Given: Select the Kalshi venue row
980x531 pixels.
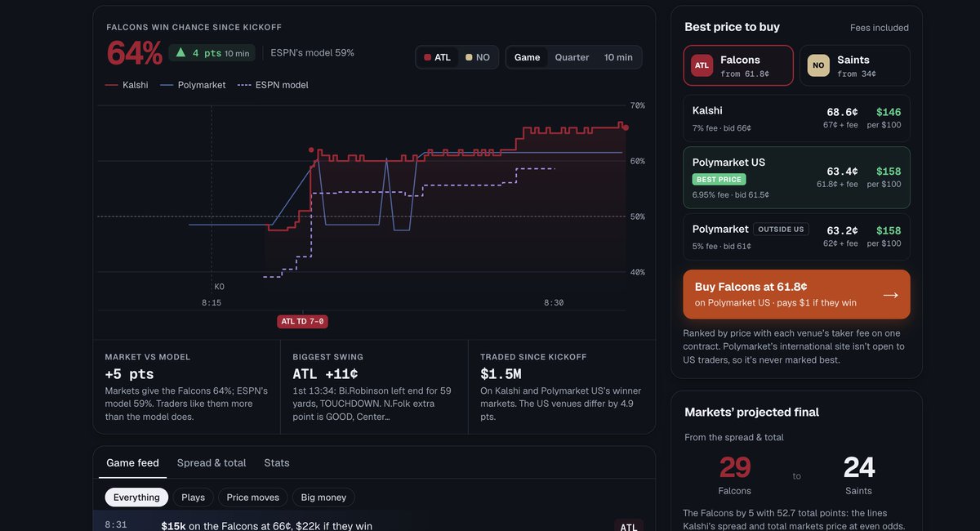Looking at the screenshot, I should (796, 118).
